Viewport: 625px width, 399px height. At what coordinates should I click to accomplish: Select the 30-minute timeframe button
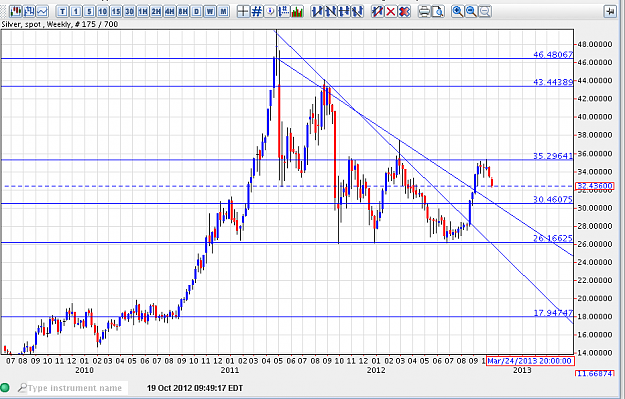click(x=129, y=12)
